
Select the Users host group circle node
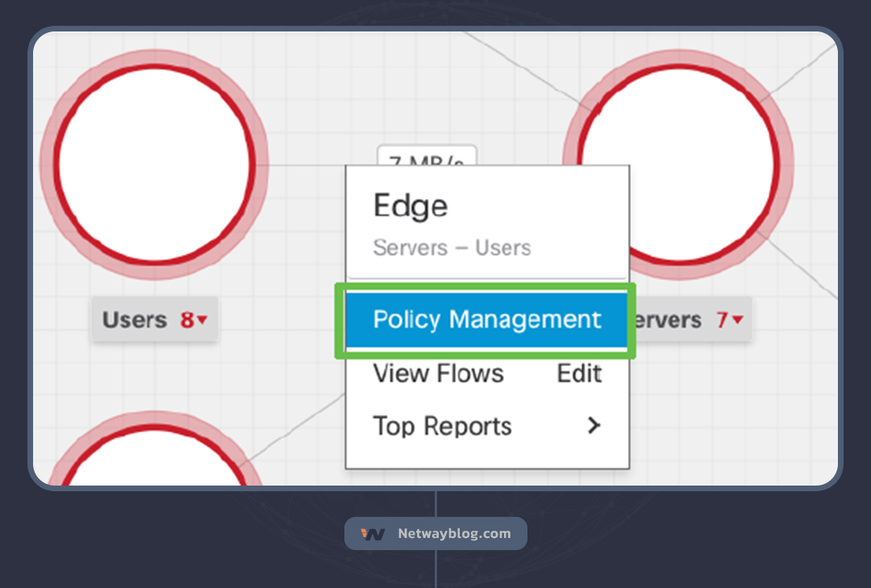[x=154, y=165]
